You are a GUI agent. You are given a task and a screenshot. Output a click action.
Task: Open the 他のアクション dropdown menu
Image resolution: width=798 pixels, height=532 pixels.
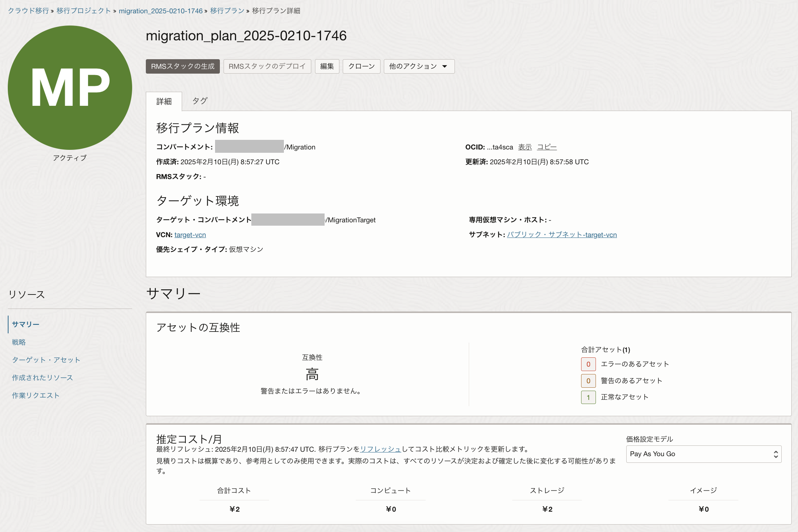pos(419,66)
